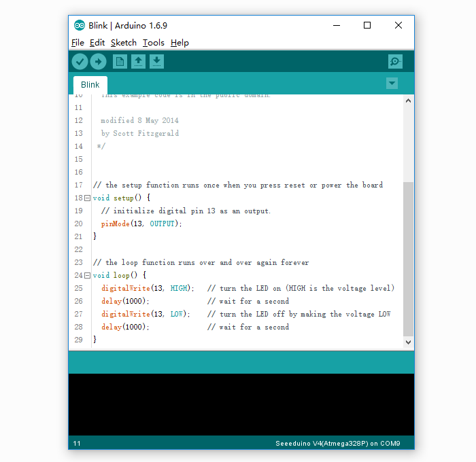The width and height of the screenshot is (476, 462).
Task: Minimize the Arduino window
Action: click(337, 26)
